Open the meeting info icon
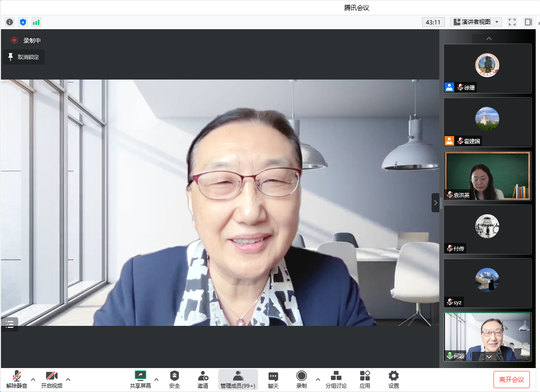This screenshot has width=540, height=392. [x=10, y=22]
